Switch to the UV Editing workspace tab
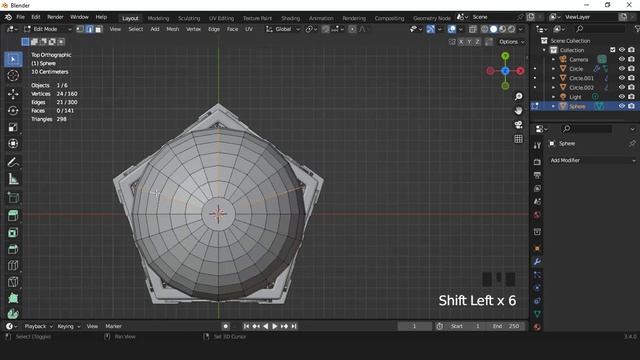 point(221,18)
